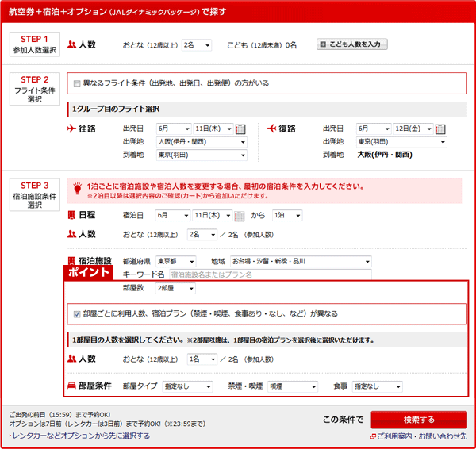Open the return departure date calendar icon
The height and width of the screenshot is (449, 476).
pyautogui.click(x=441, y=129)
